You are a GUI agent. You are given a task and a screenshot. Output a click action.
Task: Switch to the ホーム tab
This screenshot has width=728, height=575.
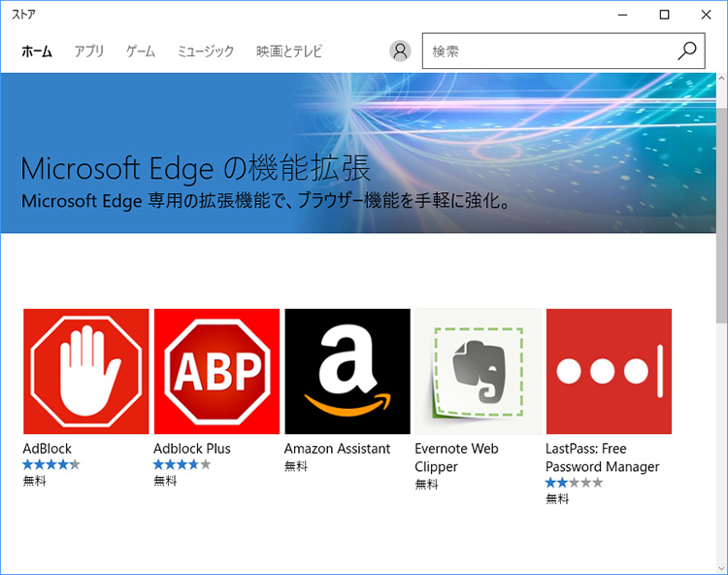pyautogui.click(x=37, y=51)
